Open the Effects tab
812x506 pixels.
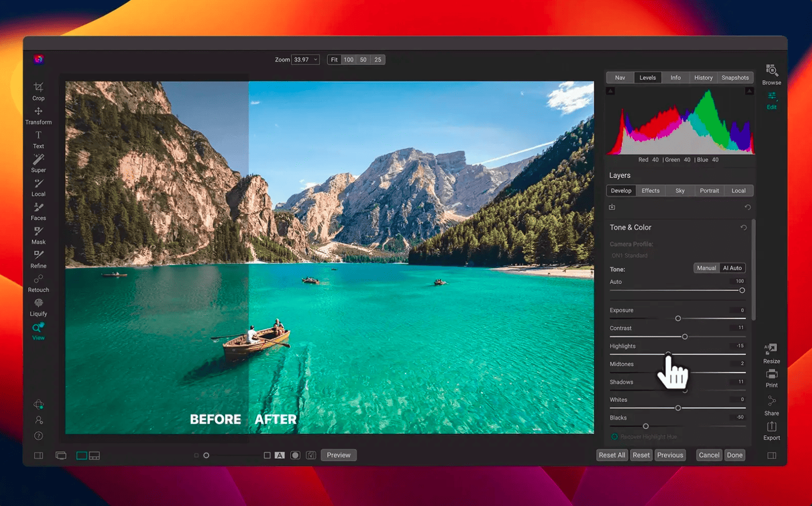tap(651, 191)
